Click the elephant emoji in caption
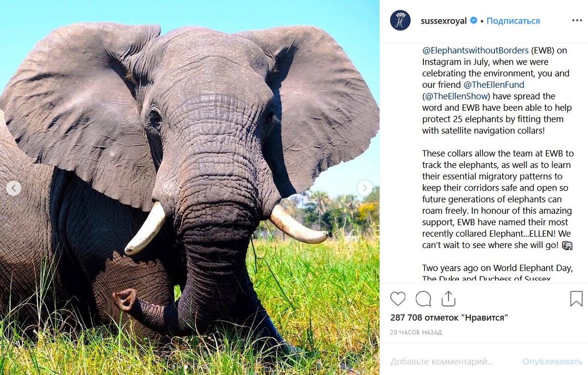The image size is (588, 375). pos(567,246)
